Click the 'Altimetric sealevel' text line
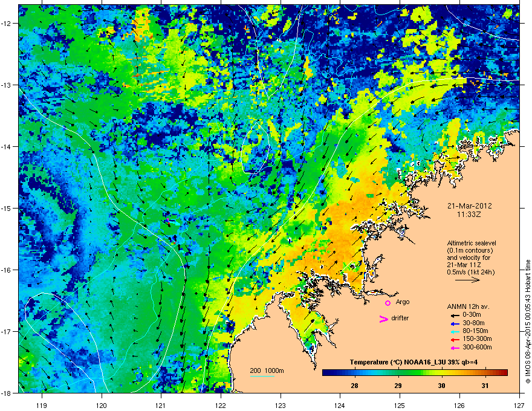Viewport: 532px width, 411px height. (472, 243)
